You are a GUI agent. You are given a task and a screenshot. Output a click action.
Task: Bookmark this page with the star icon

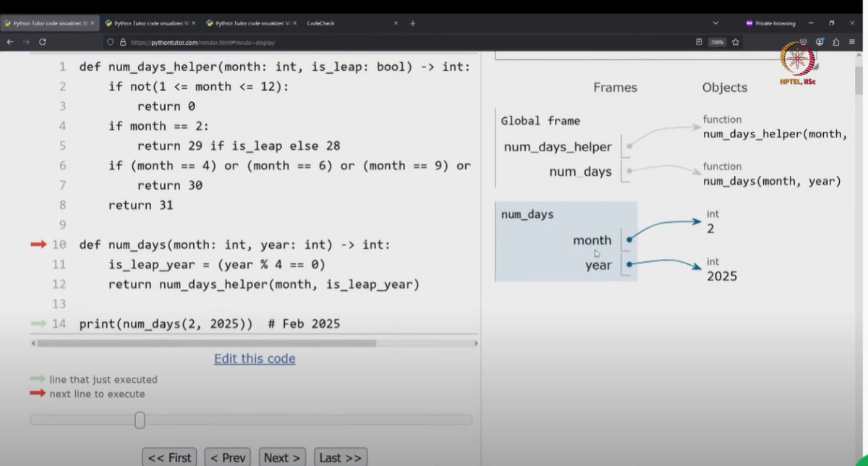[736, 42]
